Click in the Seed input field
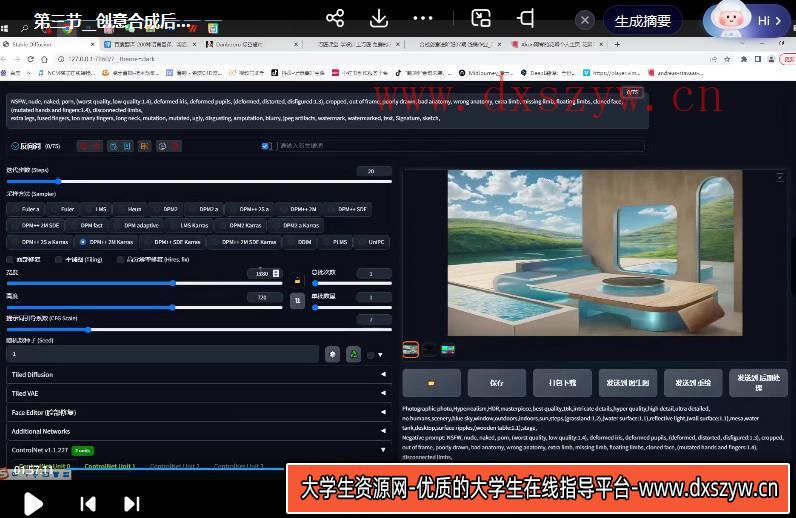796x518 pixels. pos(162,354)
